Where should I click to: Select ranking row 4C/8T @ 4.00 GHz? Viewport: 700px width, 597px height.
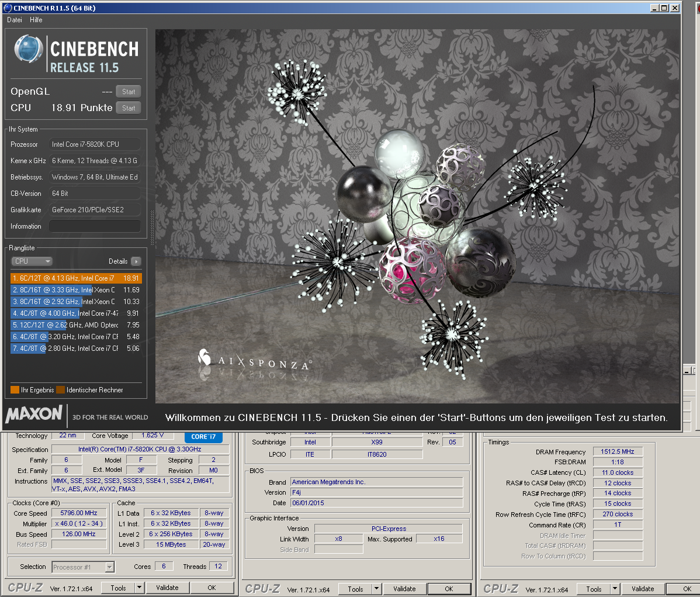click(x=76, y=313)
